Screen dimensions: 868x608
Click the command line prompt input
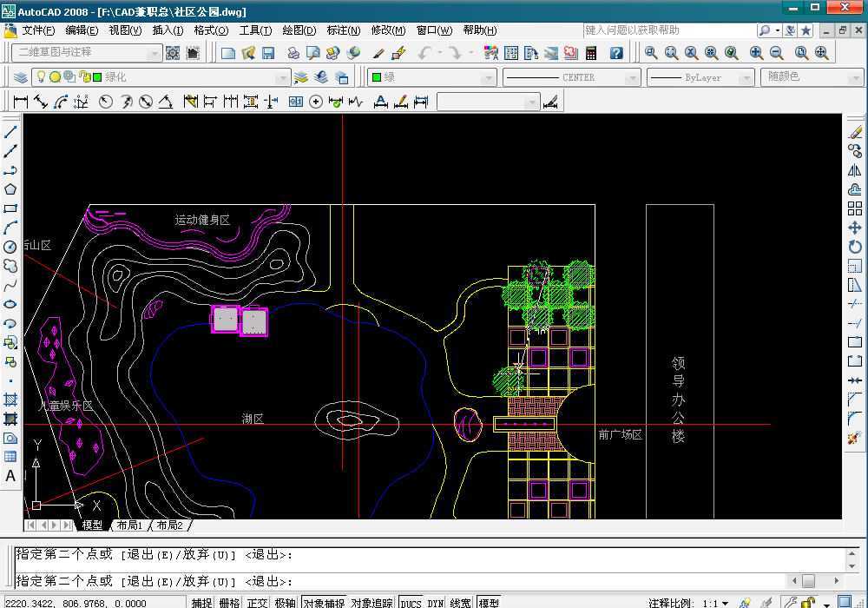(401, 581)
